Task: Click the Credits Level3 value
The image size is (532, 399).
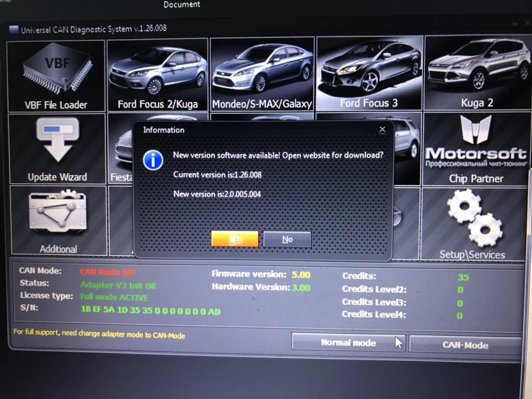Action: click(460, 303)
